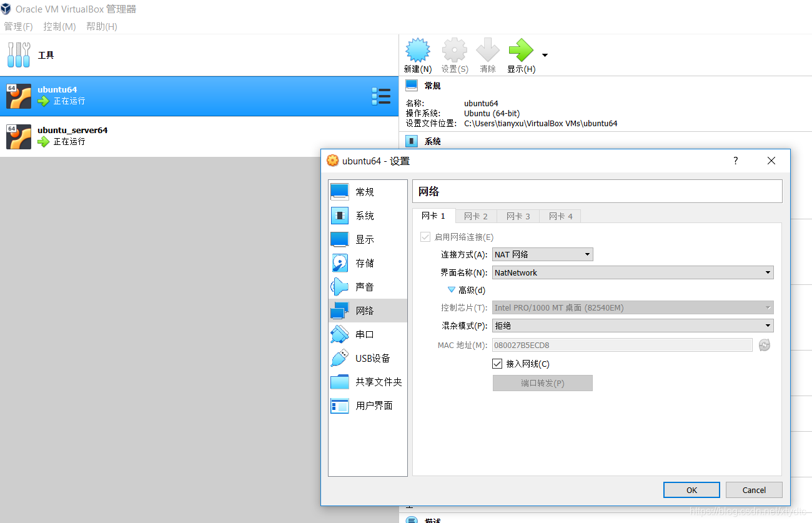Click Storage (存储) disk icon in sidebar
The image size is (812, 523).
pos(340,263)
